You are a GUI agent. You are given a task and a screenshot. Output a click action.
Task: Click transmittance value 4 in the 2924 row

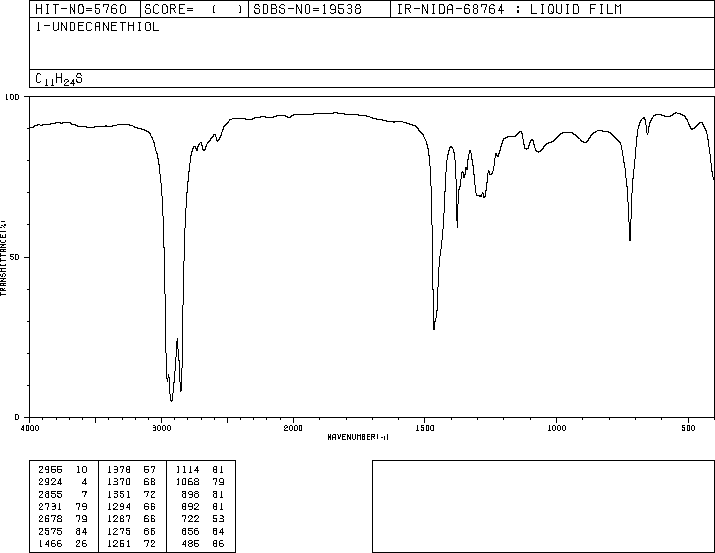(x=84, y=482)
